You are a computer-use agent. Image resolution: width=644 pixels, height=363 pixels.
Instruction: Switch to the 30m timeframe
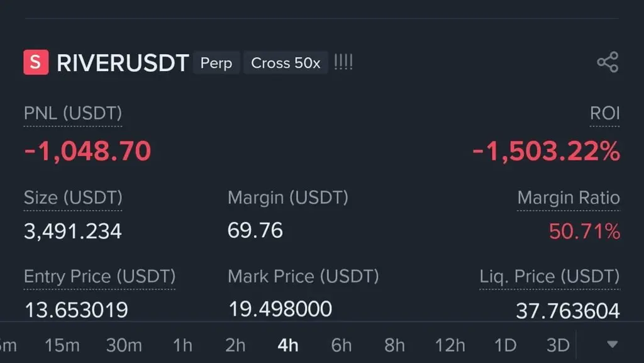click(124, 345)
